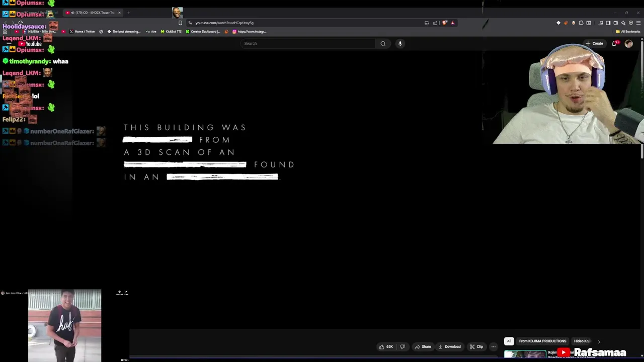Screen dimensions: 644x362
Task: Dislike the video with thumbs-down
Action: (x=402, y=346)
